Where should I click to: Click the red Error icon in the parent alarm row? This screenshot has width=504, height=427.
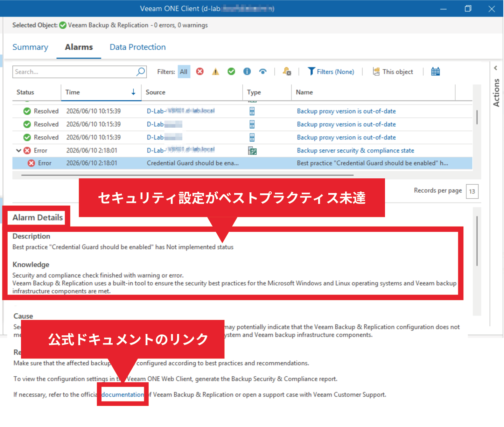click(27, 151)
